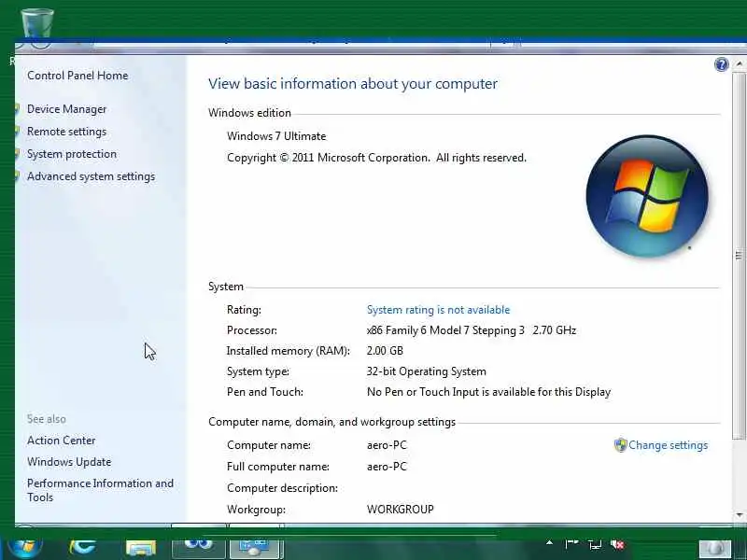747x560 pixels.
Task: Show hidden tray icons arrow
Action: 549,542
